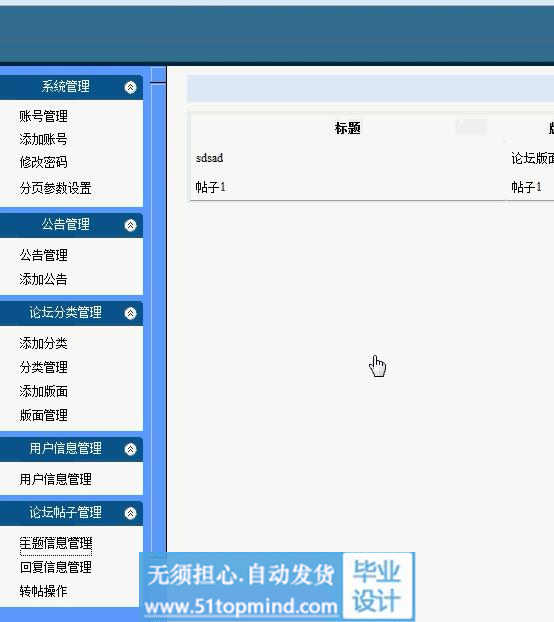The image size is (554, 622).
Task: Open 账号管理 in the sidebar
Action: [44, 116]
